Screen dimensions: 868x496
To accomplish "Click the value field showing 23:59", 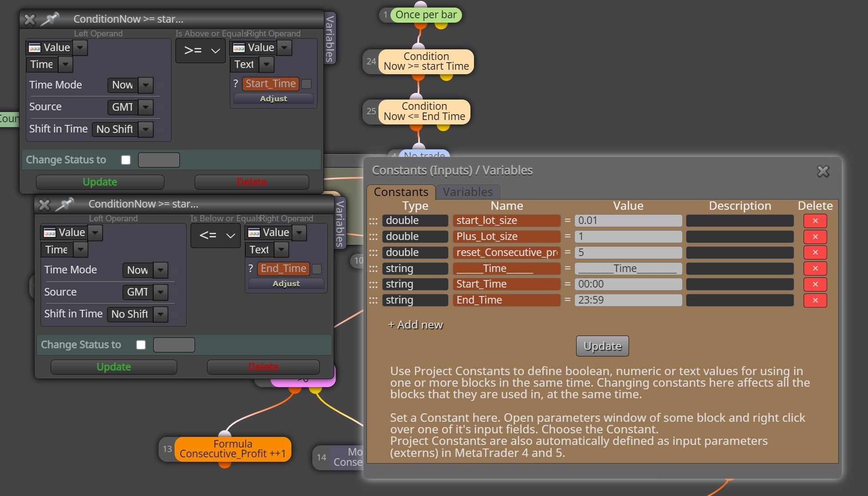I will pos(628,300).
